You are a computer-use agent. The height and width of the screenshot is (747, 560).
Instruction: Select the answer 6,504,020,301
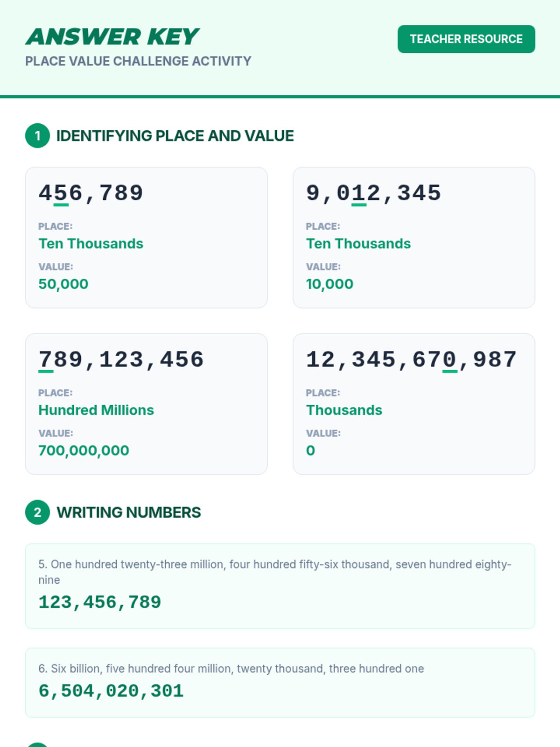pyautogui.click(x=111, y=691)
